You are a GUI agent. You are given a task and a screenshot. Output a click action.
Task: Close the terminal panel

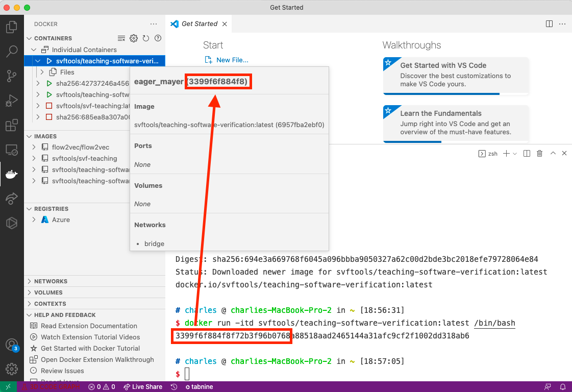click(x=564, y=153)
